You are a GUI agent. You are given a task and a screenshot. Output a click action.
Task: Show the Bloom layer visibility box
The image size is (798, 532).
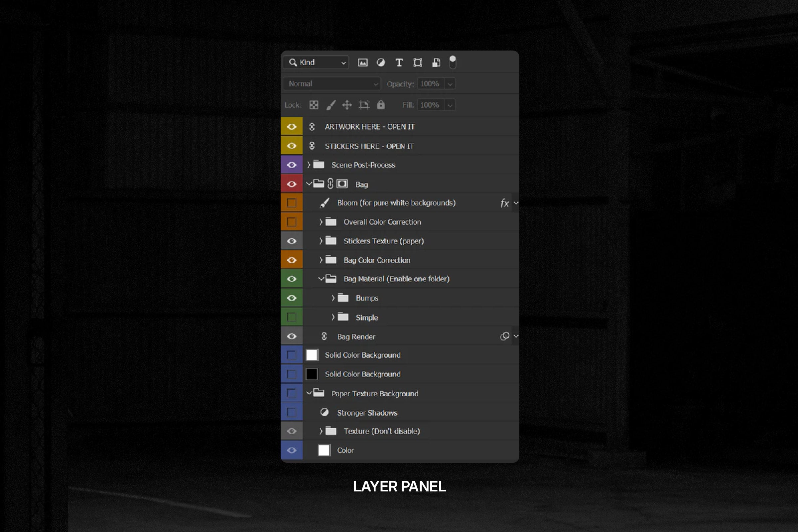click(292, 203)
